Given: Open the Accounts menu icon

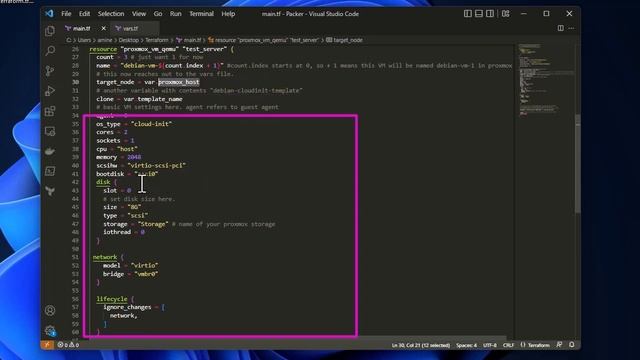Looking at the screenshot, I should pyautogui.click(x=50, y=311).
